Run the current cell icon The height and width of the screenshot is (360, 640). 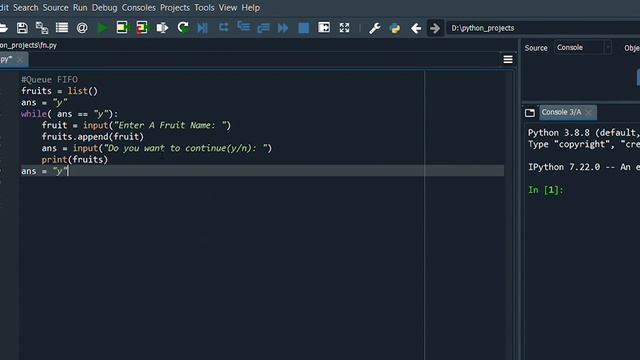point(122,27)
